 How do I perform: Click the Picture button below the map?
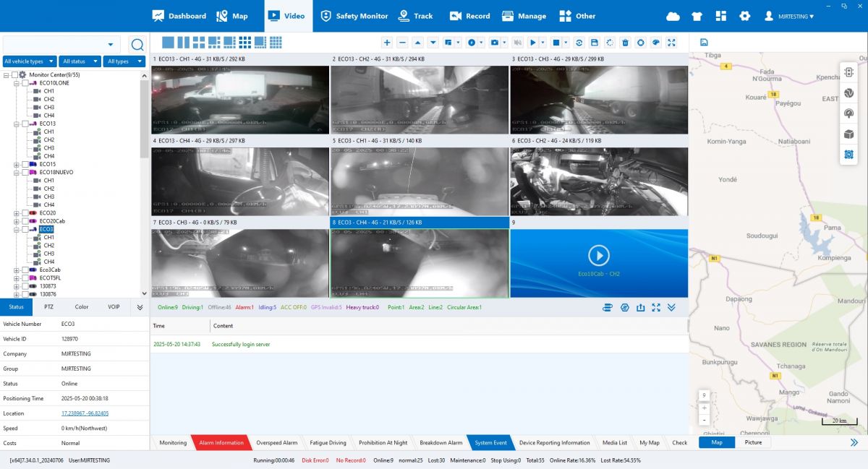click(753, 442)
